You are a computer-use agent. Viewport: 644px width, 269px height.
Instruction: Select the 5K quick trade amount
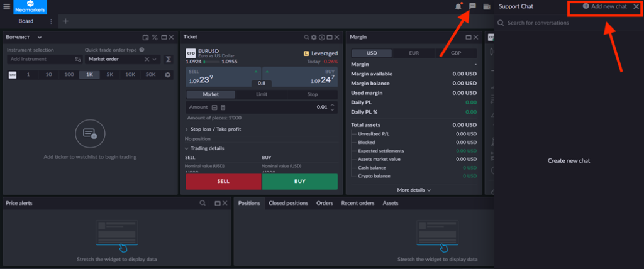click(x=109, y=75)
